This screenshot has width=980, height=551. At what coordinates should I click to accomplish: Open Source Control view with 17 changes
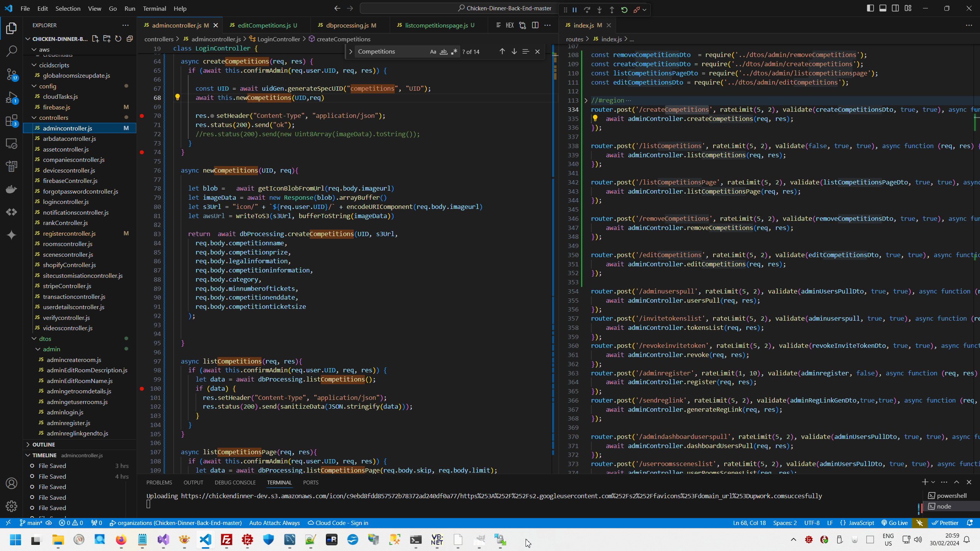pos(11,74)
